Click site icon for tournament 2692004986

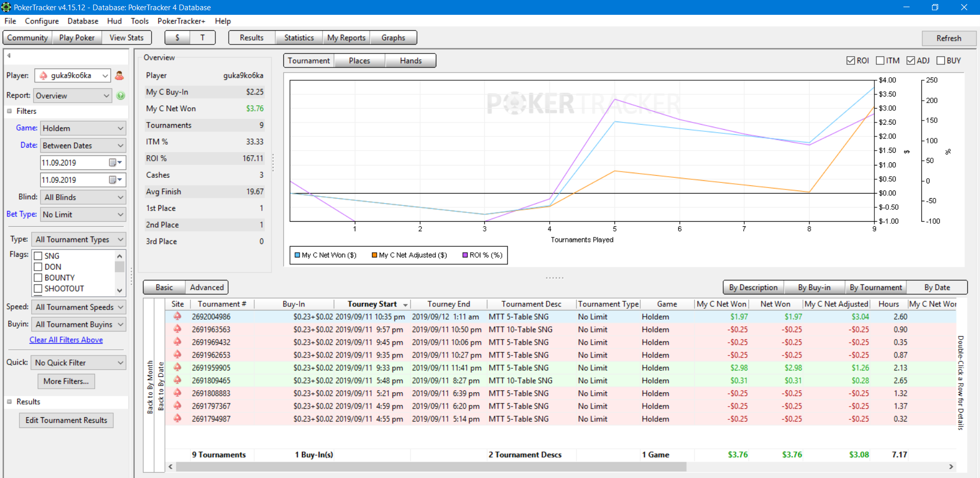tap(178, 317)
